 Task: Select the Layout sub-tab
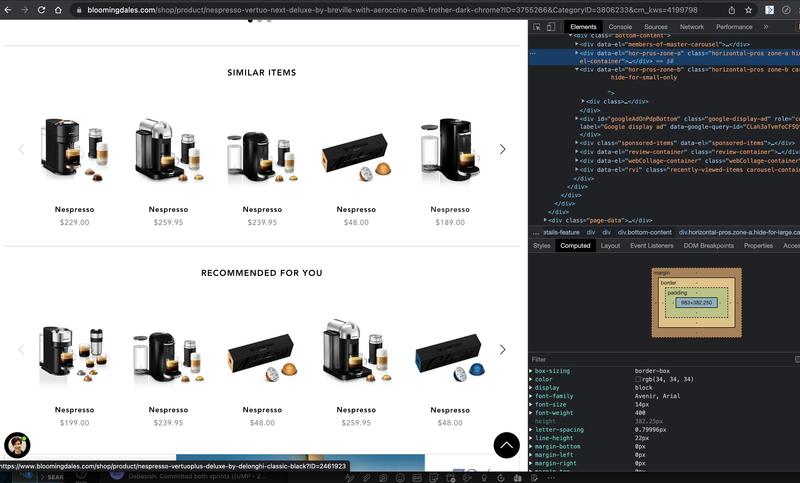(x=610, y=246)
